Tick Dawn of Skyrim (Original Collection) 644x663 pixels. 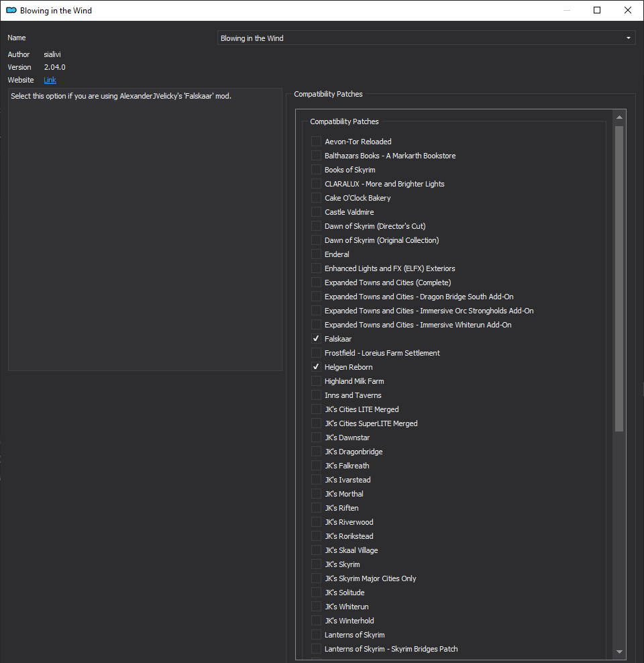[x=316, y=240]
